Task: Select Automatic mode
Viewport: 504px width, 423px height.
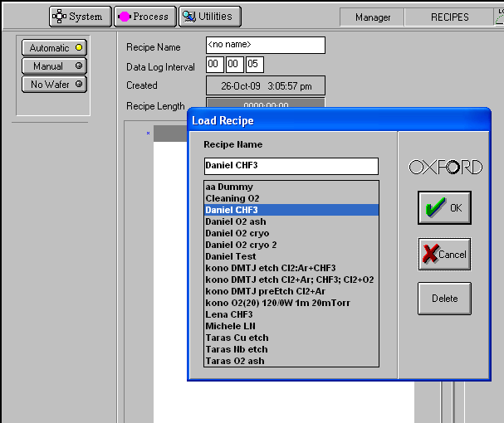Action: click(54, 48)
